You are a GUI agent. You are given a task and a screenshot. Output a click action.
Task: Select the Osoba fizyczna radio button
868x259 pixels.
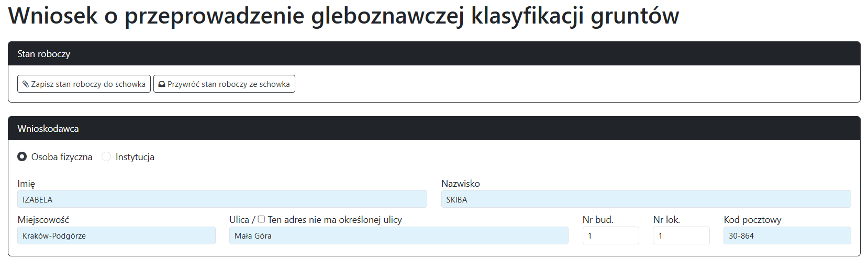coord(22,156)
